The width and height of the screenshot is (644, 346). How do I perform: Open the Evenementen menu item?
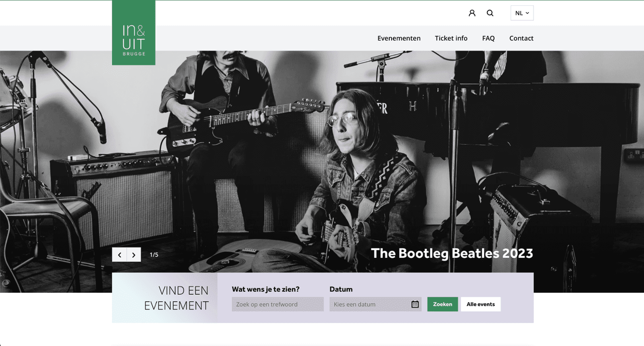[399, 38]
